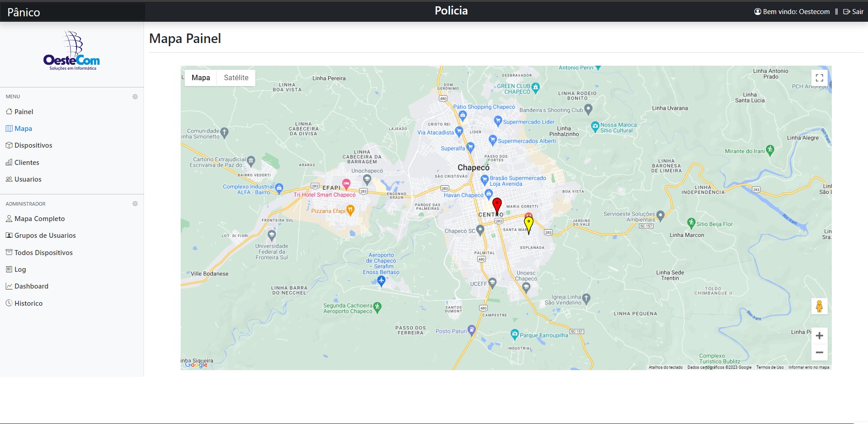Click Informar erro no mapa
The width and height of the screenshot is (868, 424).
click(x=809, y=367)
